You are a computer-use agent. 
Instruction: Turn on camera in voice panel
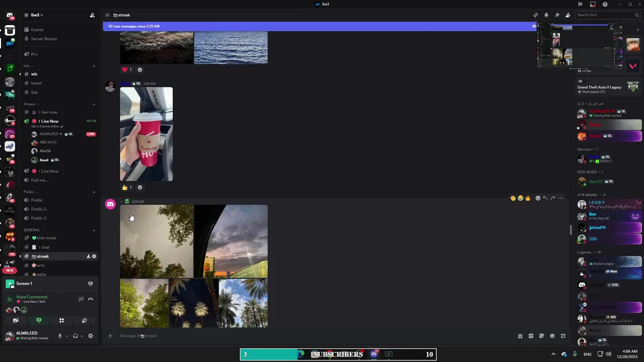(x=16, y=320)
